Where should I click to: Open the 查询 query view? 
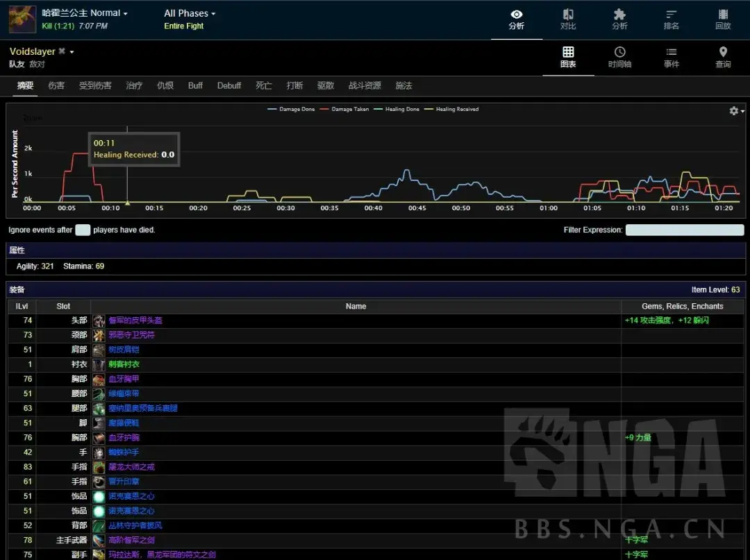click(x=723, y=58)
